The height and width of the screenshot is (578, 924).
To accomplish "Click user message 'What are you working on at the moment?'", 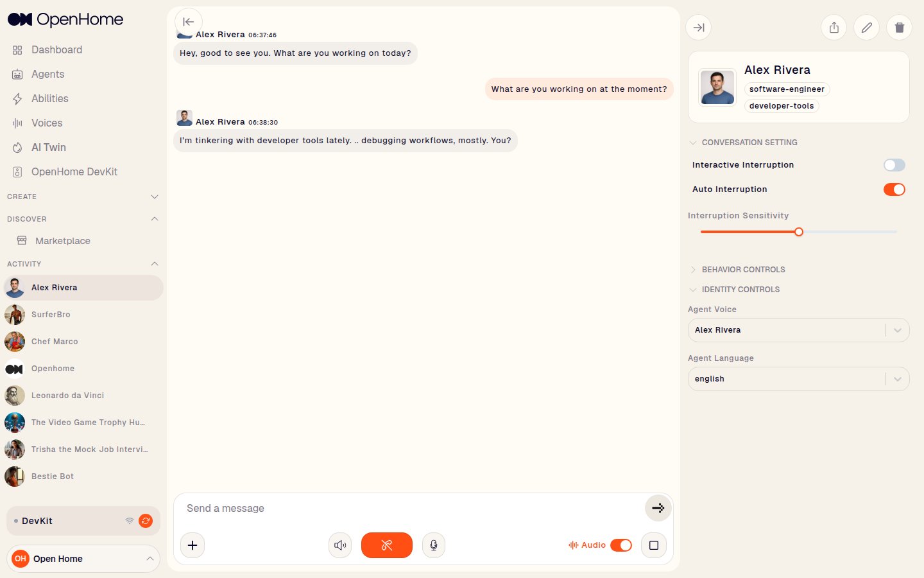I will (x=579, y=89).
